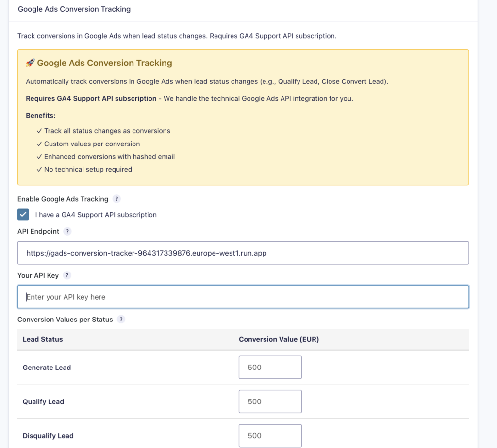This screenshot has width=497, height=448.
Task: Click the checkmark beside No technical setup required
Action: tap(39, 169)
